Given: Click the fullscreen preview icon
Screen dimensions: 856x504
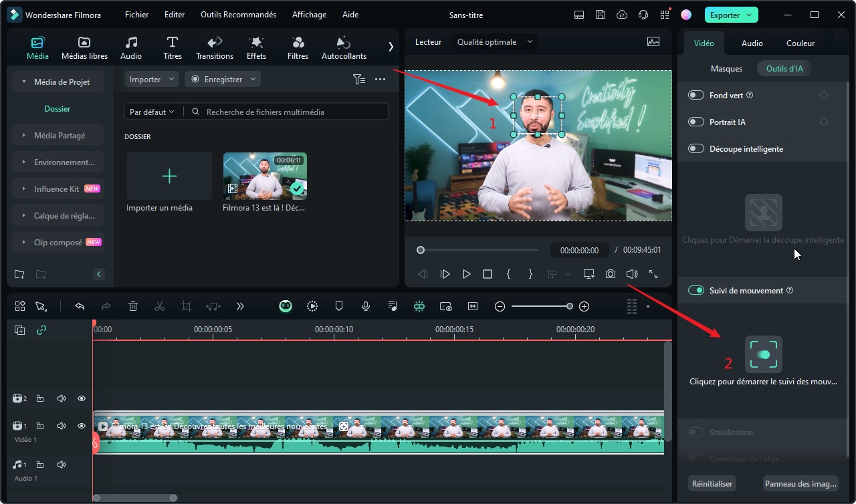Looking at the screenshot, I should 653,274.
